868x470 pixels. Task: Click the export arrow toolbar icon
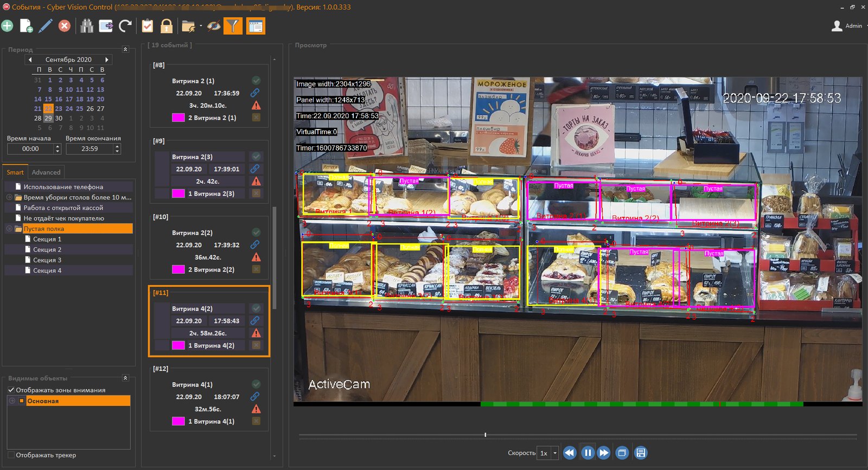click(x=106, y=25)
